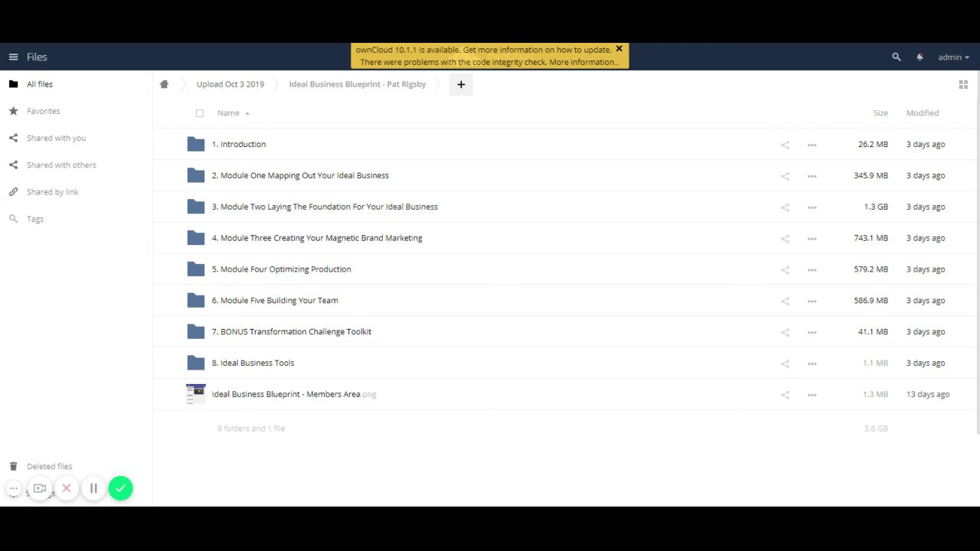This screenshot has height=551, width=980.
Task: Click folder icon for 3. Module Two
Action: (196, 207)
